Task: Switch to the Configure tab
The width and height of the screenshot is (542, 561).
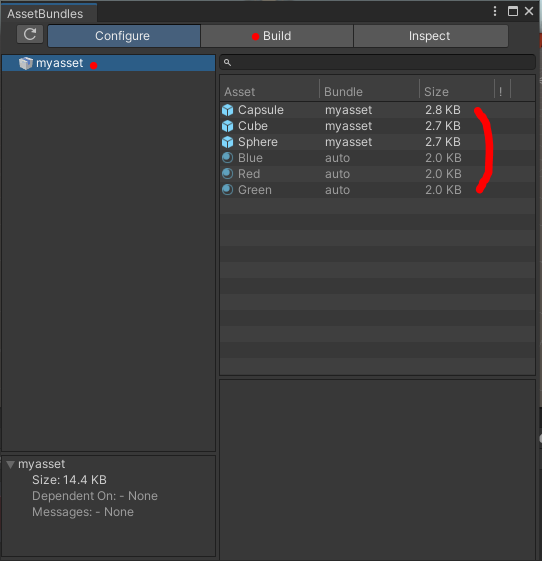Action: click(124, 36)
